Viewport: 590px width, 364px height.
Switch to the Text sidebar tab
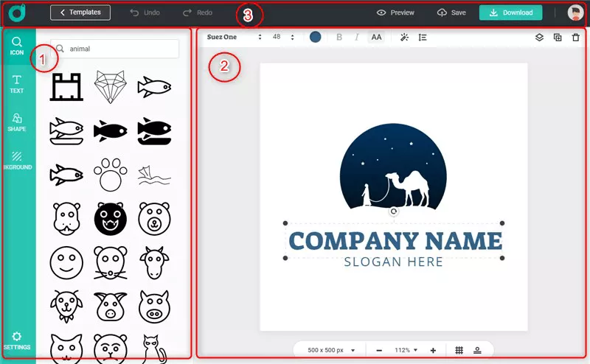[16, 84]
